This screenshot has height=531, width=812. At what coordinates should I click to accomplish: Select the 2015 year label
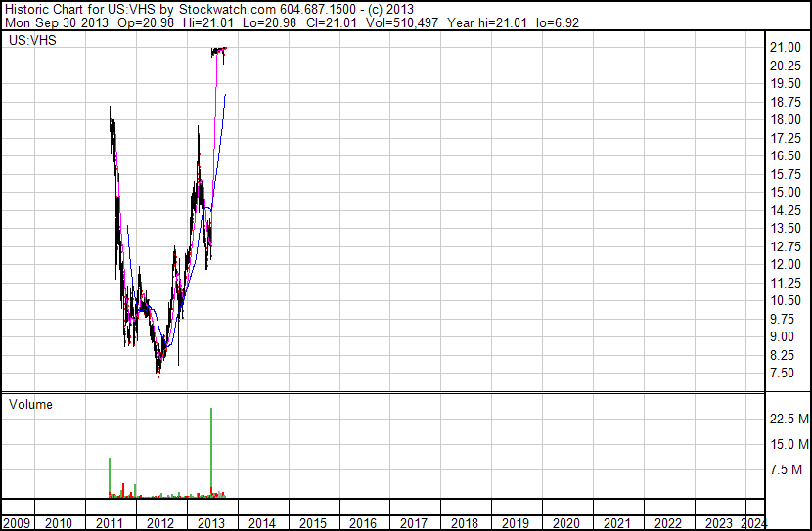[x=313, y=523]
